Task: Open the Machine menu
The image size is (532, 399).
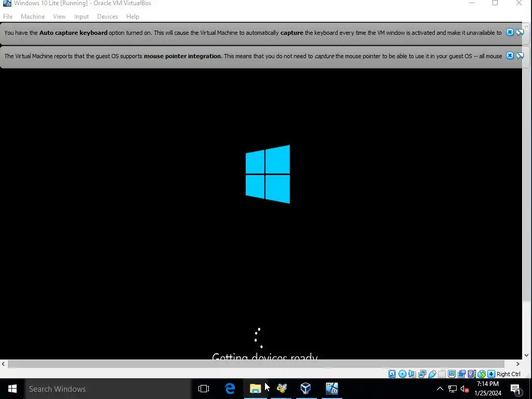Action: [x=33, y=17]
